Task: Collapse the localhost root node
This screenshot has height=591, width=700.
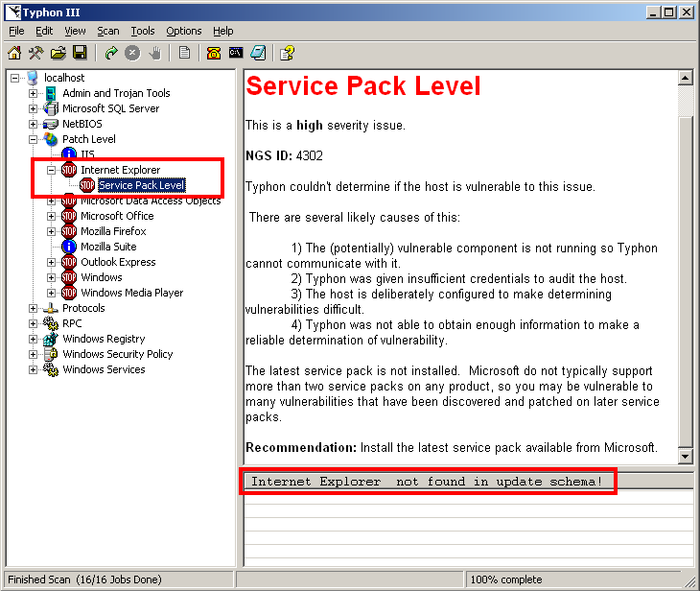Action: 14,78
